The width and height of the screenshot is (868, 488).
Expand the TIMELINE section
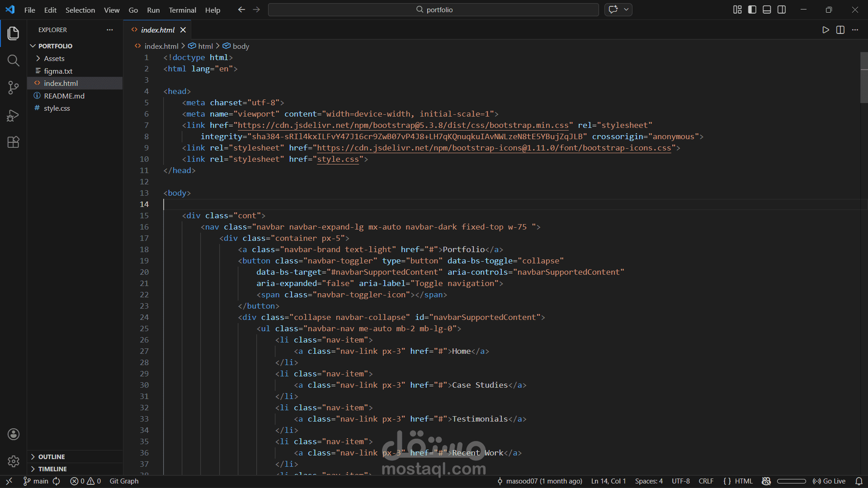52,469
